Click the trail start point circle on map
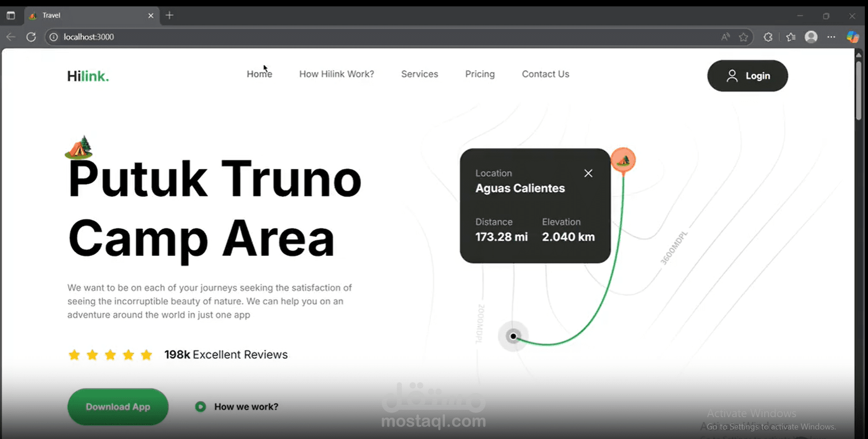The image size is (868, 439). pos(513,336)
